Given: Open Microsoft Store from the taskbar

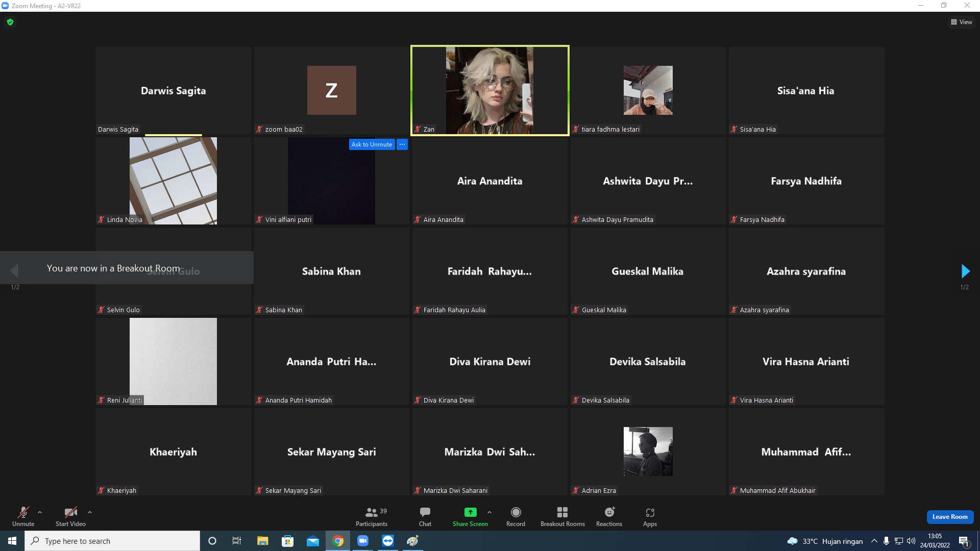Looking at the screenshot, I should click(x=287, y=541).
